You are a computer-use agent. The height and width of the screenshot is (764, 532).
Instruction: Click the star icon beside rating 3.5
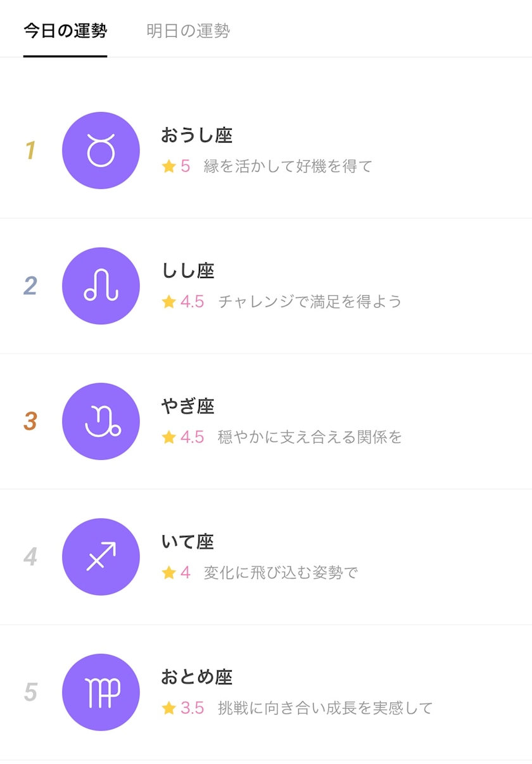click(168, 708)
